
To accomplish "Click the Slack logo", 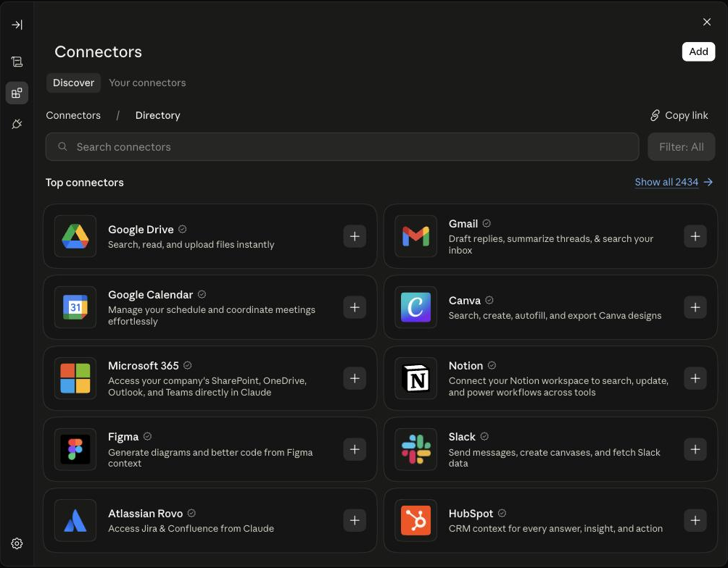I will 415,449.
